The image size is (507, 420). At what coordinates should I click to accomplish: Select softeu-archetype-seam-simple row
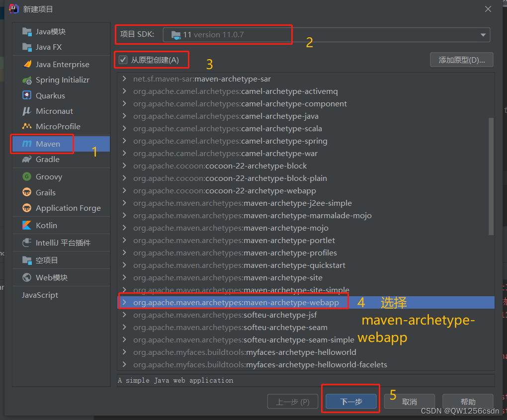click(x=306, y=339)
